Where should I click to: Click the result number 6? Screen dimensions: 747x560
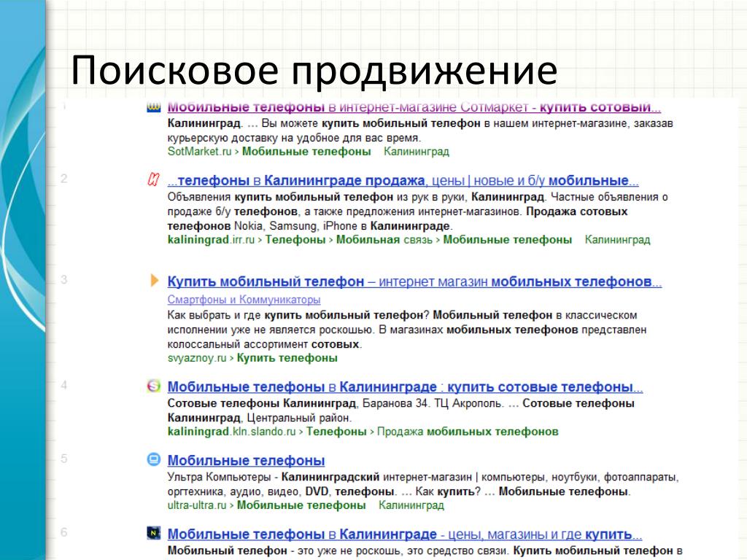click(64, 532)
